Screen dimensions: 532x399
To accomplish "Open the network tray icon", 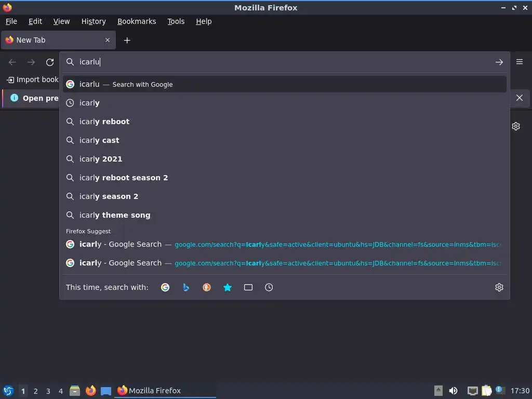I will click(472, 391).
